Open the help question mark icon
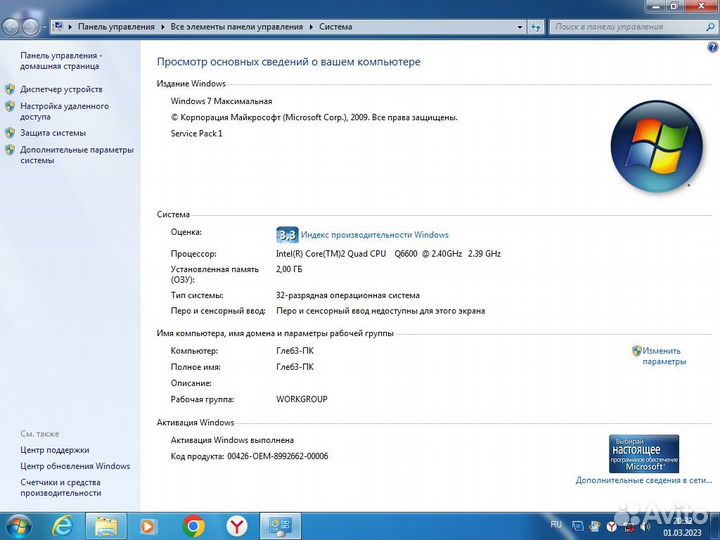 point(713,47)
